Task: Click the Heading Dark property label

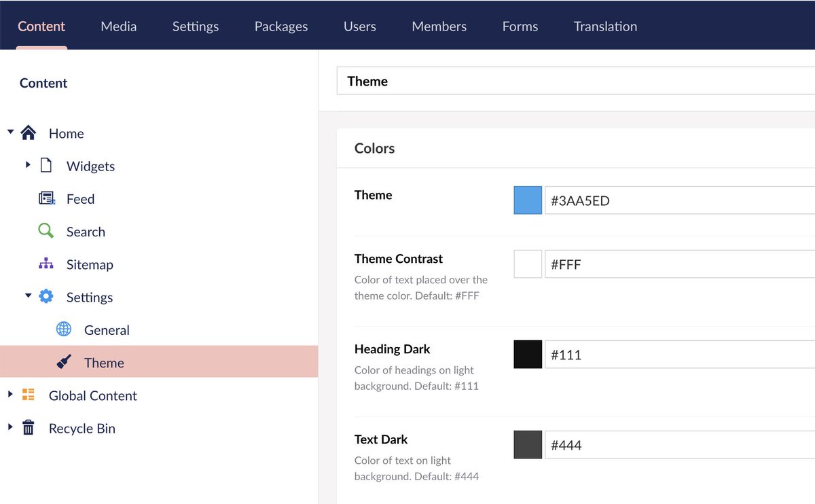Action: pyautogui.click(x=393, y=349)
